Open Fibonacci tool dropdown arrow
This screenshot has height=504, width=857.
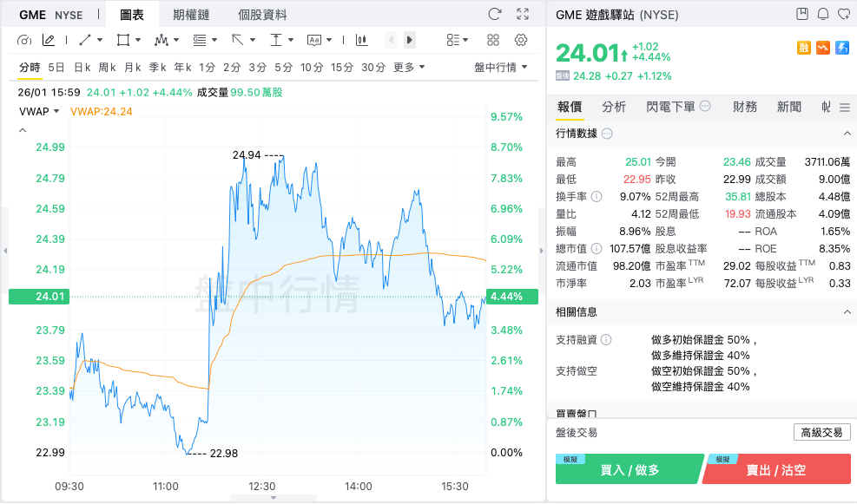[214, 40]
